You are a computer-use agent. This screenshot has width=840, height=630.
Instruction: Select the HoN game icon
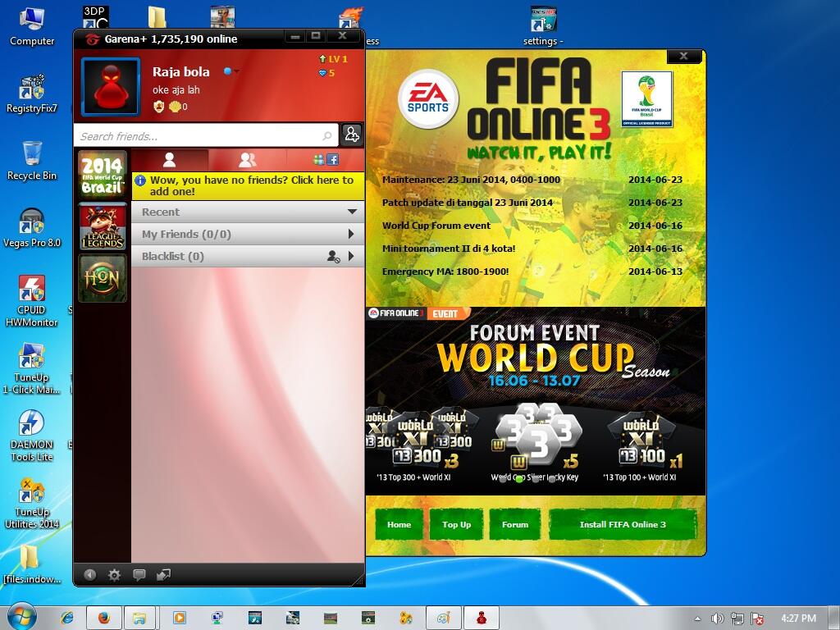(103, 278)
